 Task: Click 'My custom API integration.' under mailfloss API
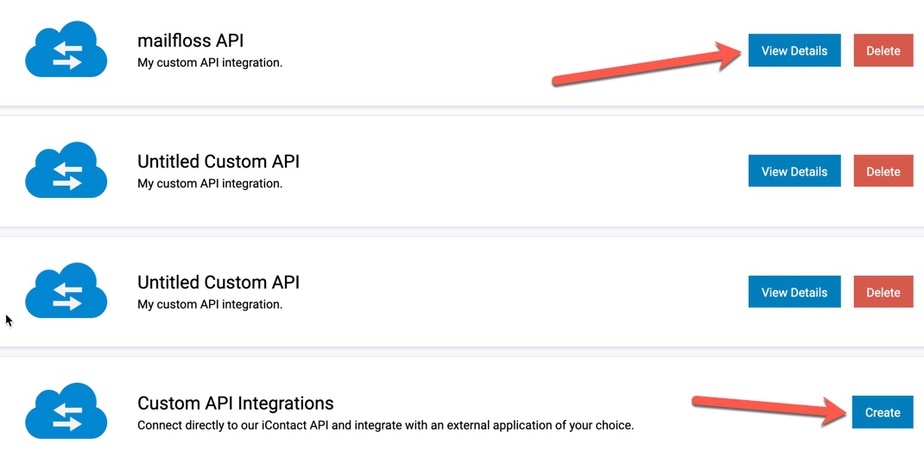pyautogui.click(x=210, y=62)
